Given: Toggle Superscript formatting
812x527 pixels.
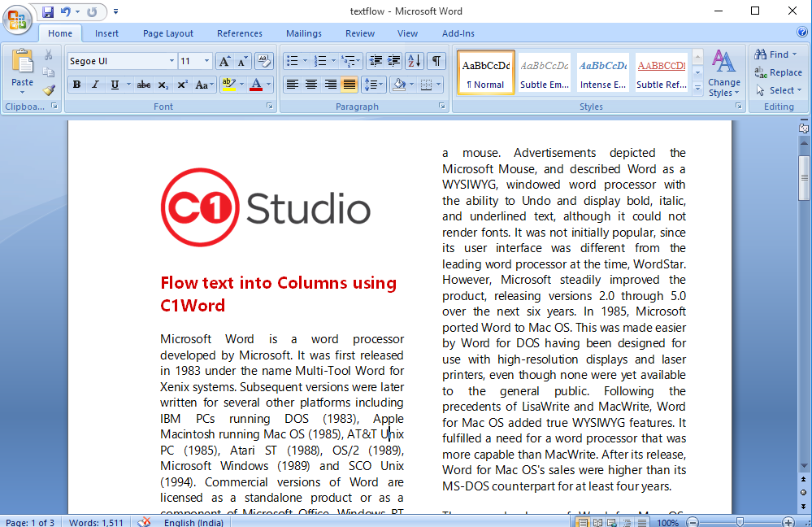Looking at the screenshot, I should (182, 85).
